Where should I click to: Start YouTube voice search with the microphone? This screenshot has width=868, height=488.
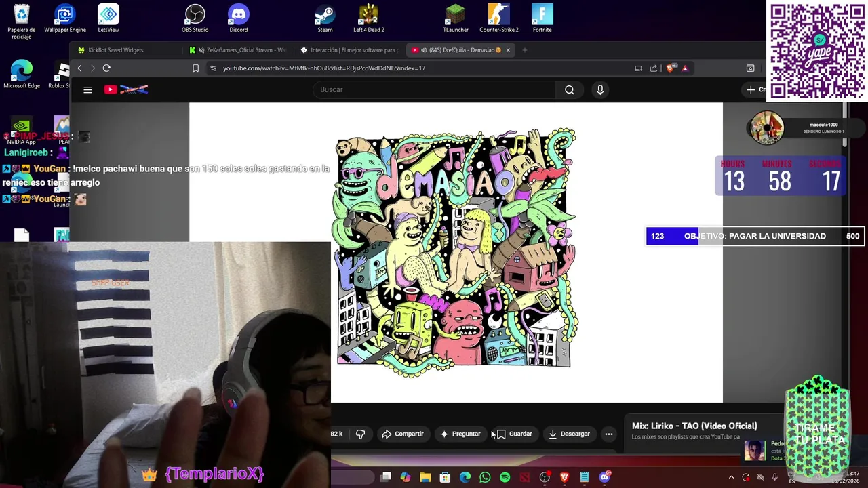[600, 89]
